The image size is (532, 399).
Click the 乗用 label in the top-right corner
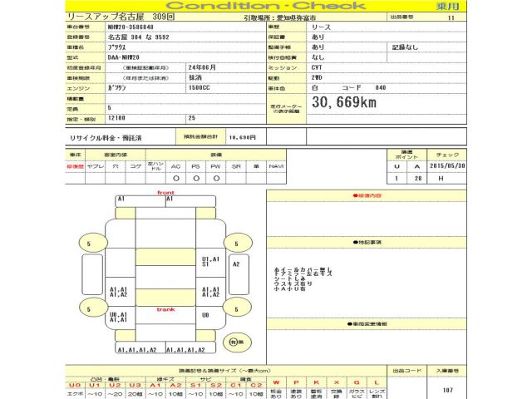point(451,6)
